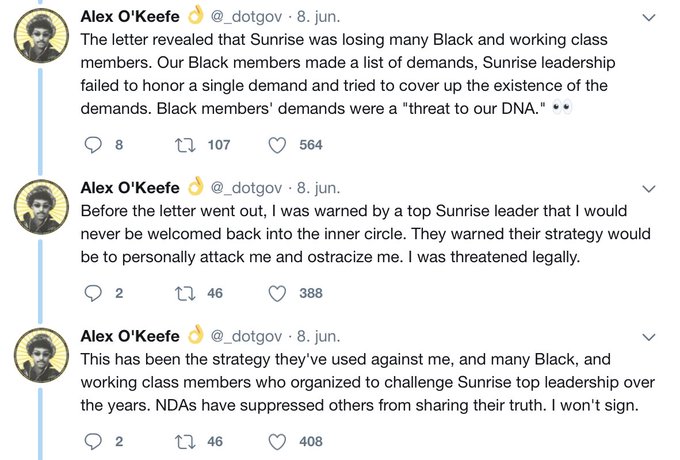Reply to the tweet about being threatened legally
Screen dimensions: 680x460
tap(94, 293)
